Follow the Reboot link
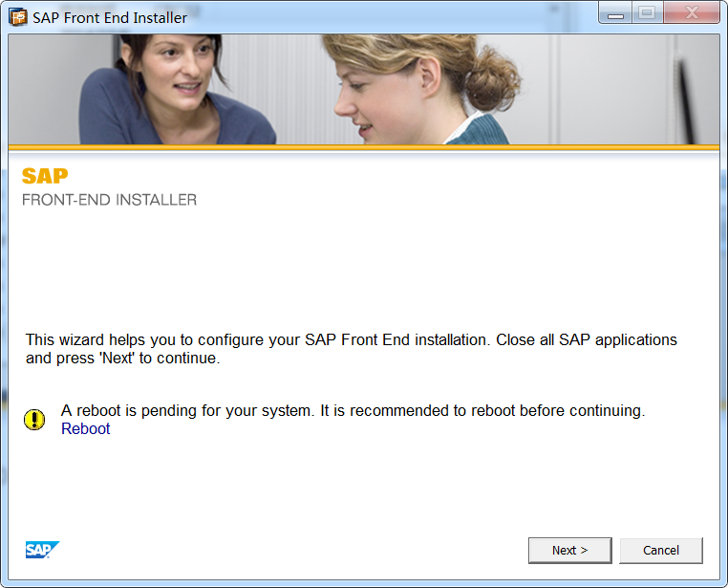Screen dimensions: 728x588 (85, 428)
